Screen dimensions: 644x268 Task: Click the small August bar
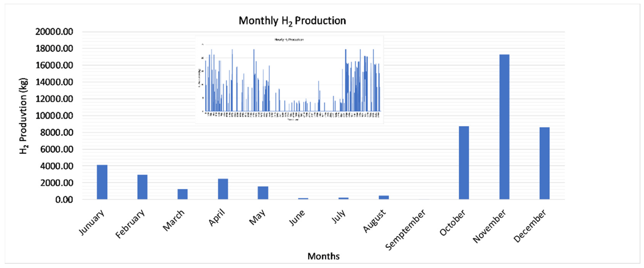tap(384, 197)
